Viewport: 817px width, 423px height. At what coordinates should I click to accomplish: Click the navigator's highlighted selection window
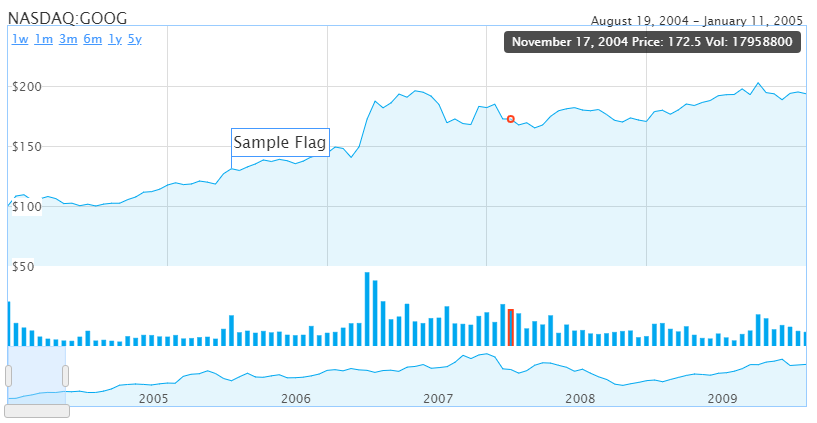pos(37,375)
